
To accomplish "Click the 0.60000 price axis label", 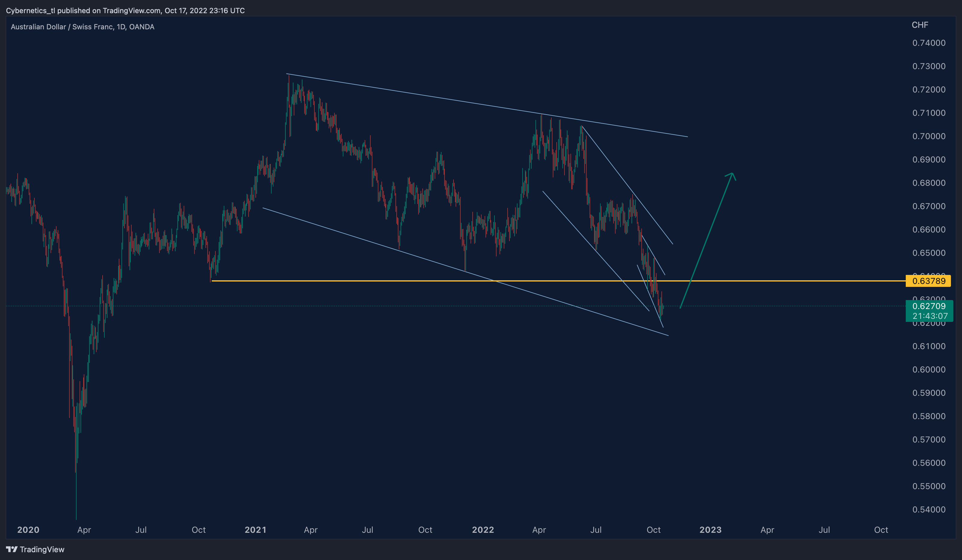I will pyautogui.click(x=929, y=369).
